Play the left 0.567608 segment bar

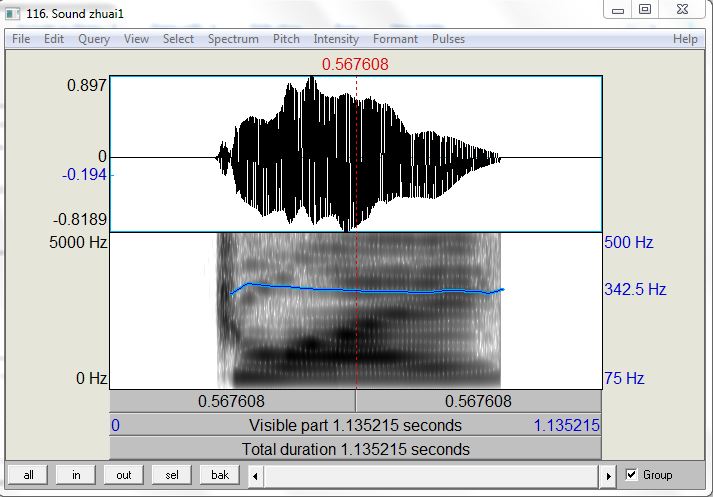point(232,401)
